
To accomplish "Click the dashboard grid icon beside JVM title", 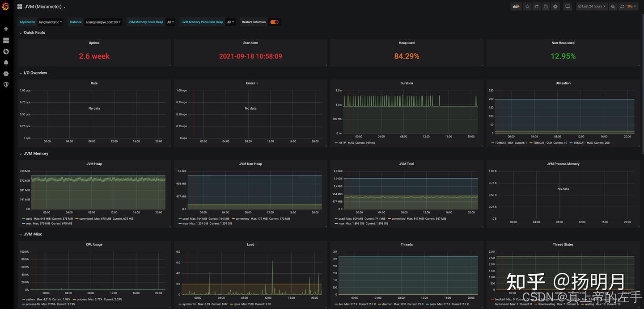I will pos(20,7).
